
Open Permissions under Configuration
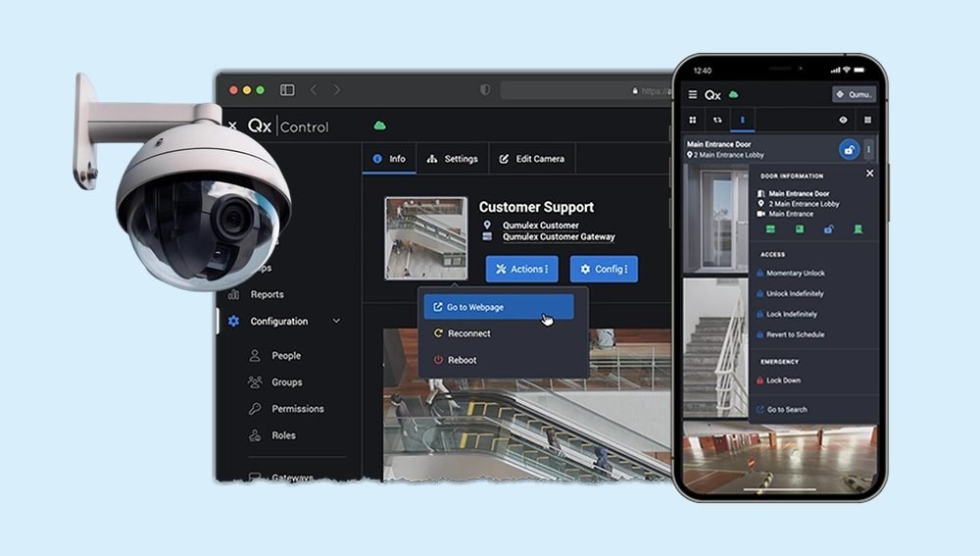[298, 408]
